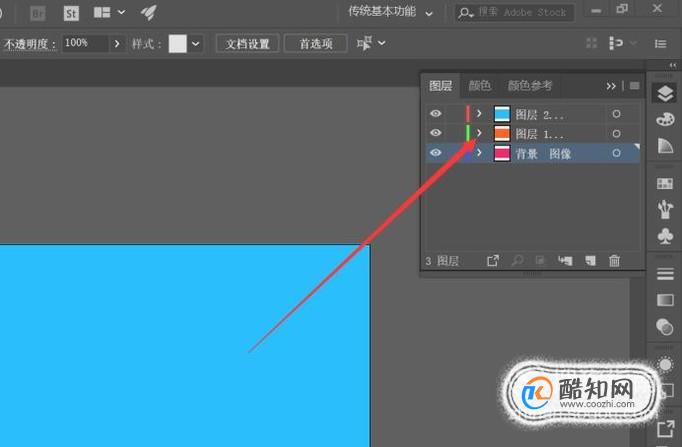Open Color palette panel dock icon

665,119
